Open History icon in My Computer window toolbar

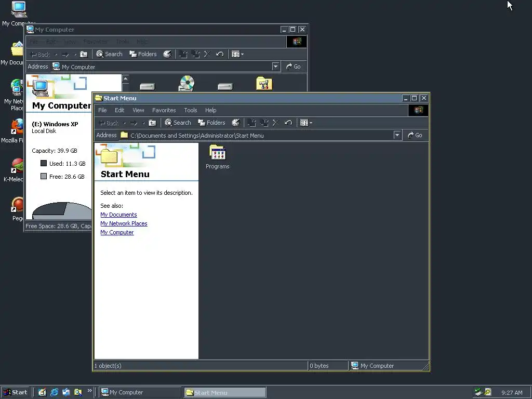coord(167,54)
